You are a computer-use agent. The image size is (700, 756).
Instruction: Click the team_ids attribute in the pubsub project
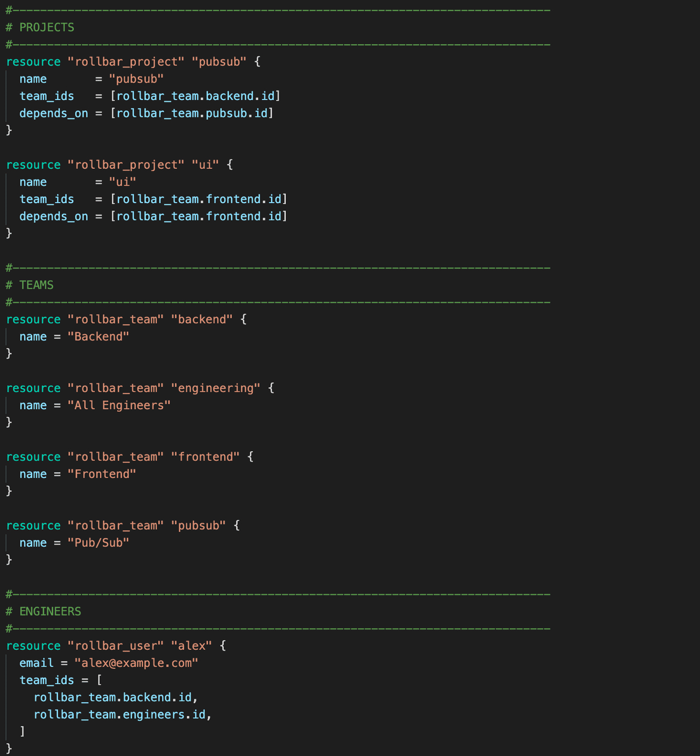pos(46,96)
